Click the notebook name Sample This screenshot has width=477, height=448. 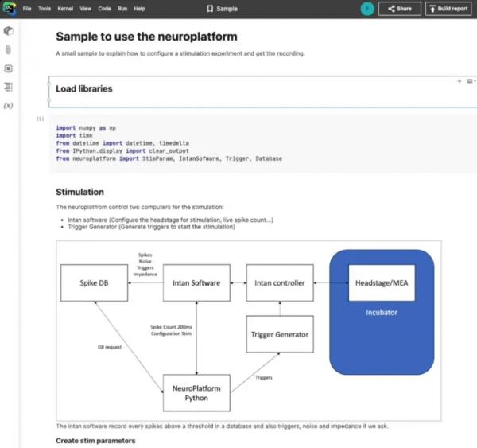click(x=227, y=9)
